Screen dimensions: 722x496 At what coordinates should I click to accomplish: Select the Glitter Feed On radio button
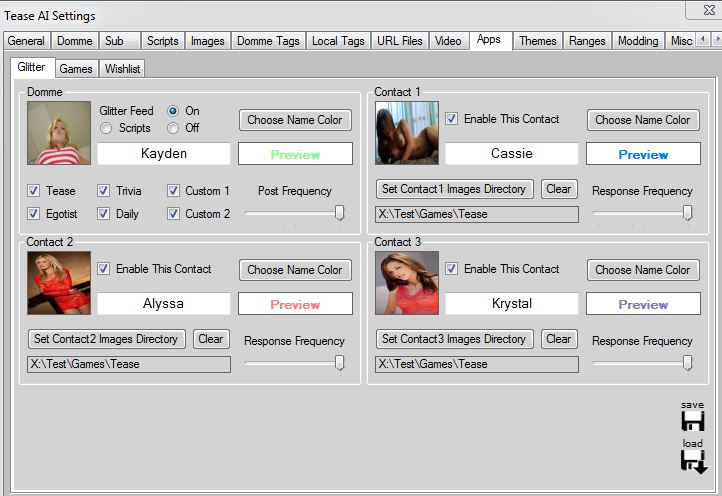pyautogui.click(x=173, y=111)
